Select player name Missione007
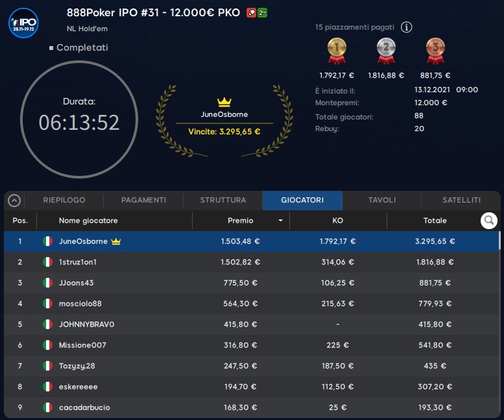This screenshot has width=504, height=420. 82,345
